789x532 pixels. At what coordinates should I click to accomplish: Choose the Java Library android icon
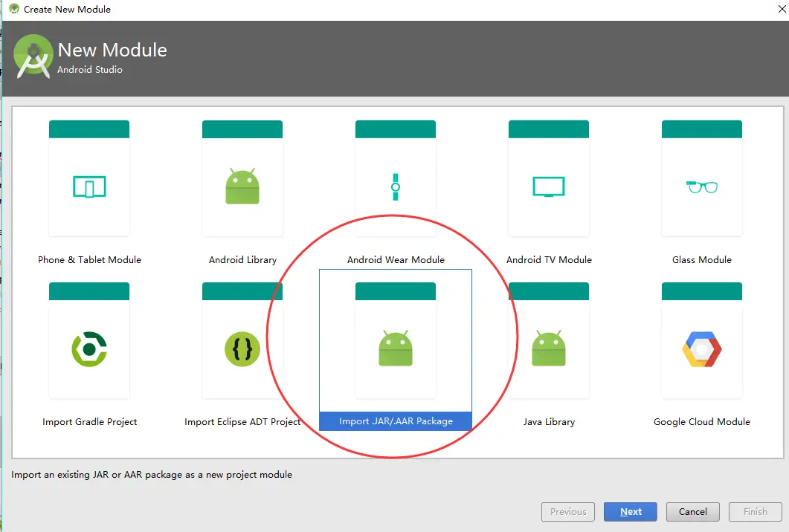click(x=549, y=348)
